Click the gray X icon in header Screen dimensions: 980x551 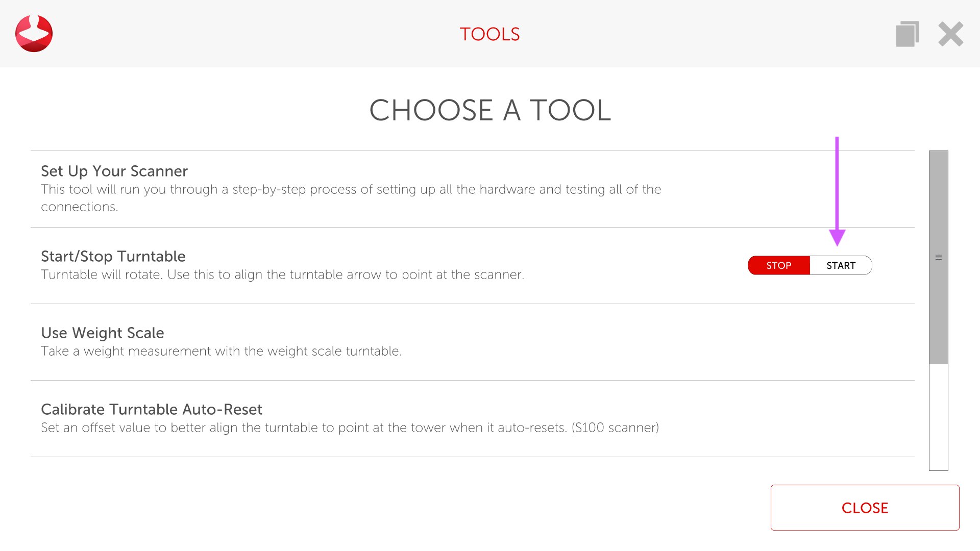click(950, 34)
